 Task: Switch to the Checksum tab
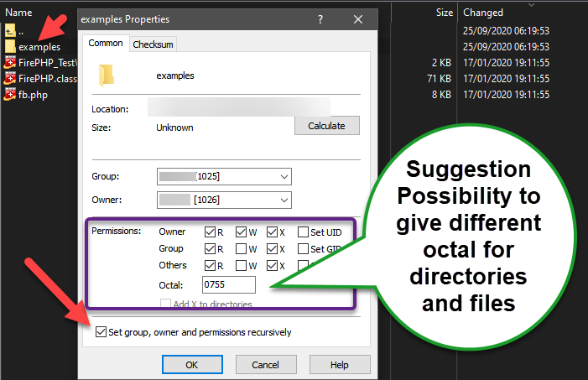[152, 44]
